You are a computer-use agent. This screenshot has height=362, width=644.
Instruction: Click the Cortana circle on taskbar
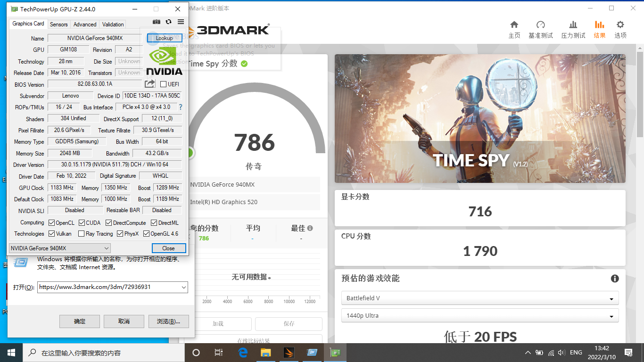click(x=196, y=352)
